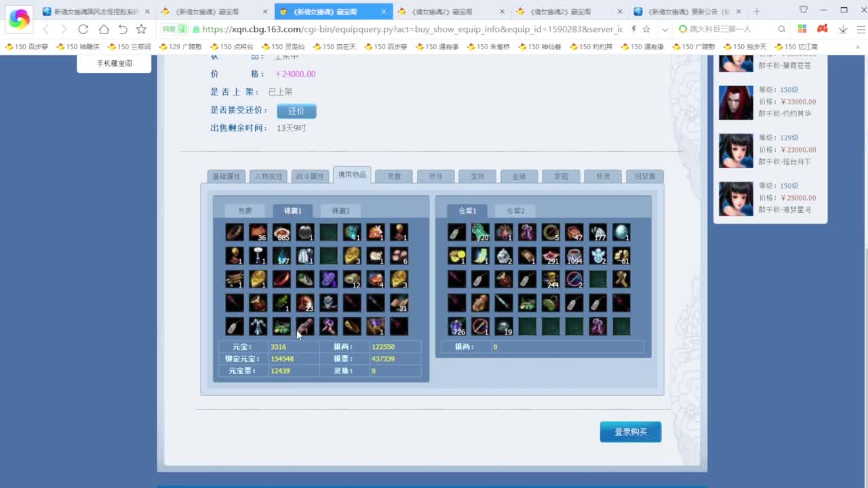Open a new browser tab with plus
The image size is (868, 488).
[x=757, y=12]
